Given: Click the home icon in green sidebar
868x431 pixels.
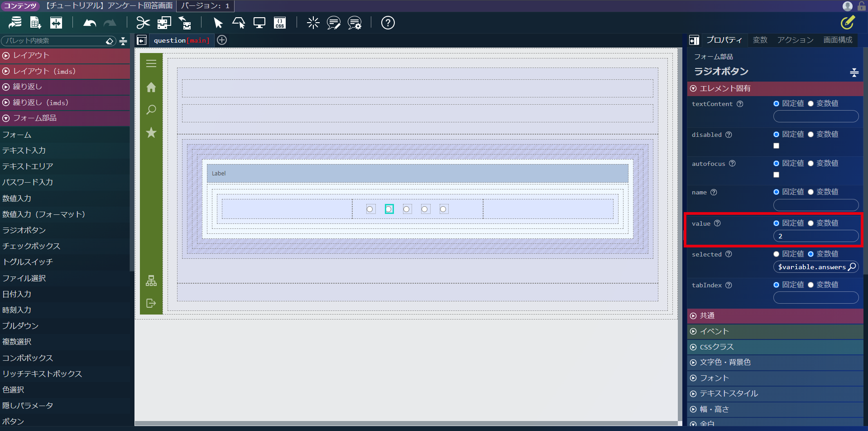Looking at the screenshot, I should coord(151,87).
